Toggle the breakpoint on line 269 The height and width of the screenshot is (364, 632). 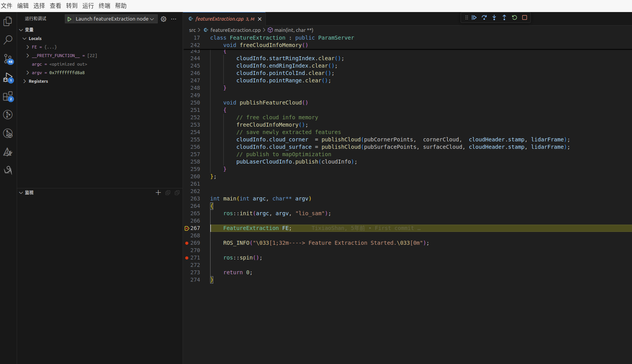[x=187, y=243]
